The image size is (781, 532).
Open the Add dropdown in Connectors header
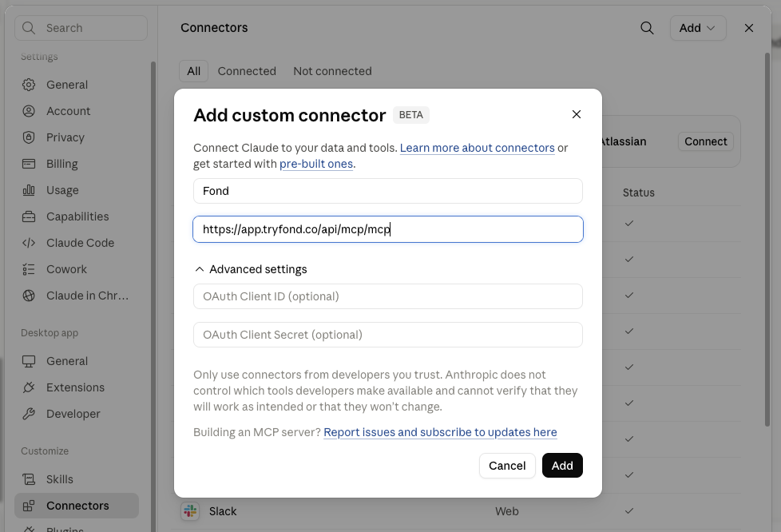pos(698,28)
